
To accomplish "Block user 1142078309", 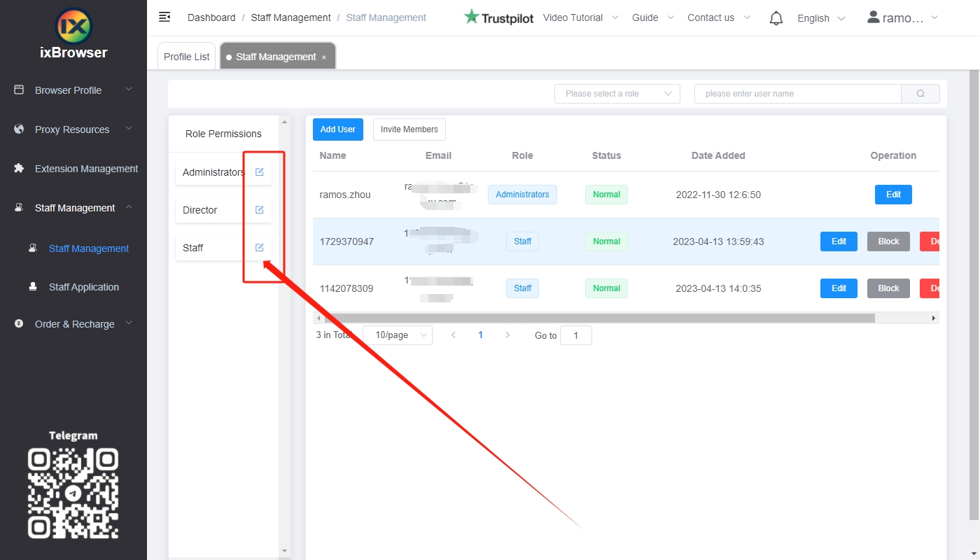I will tap(888, 288).
